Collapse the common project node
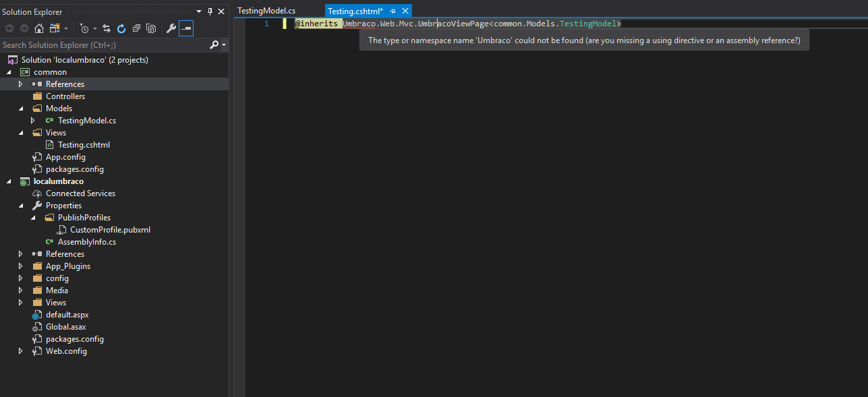868x397 pixels. 9,72
